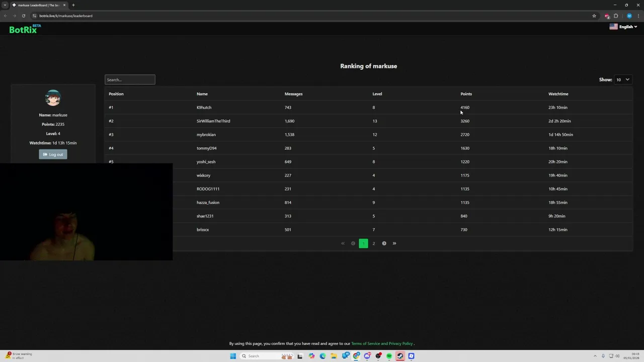Click the Position column header
Image resolution: width=644 pixels, height=362 pixels.
(x=116, y=94)
